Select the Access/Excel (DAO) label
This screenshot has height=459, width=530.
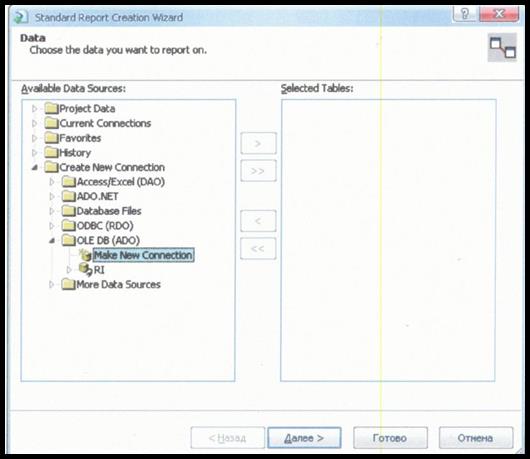[x=121, y=182]
